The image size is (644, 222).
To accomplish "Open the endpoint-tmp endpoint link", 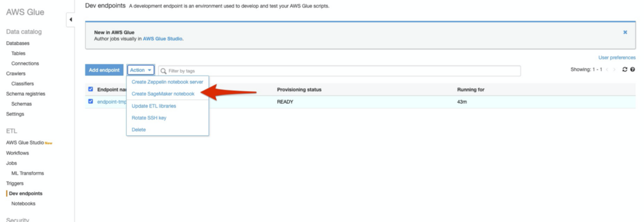I will pos(112,101).
